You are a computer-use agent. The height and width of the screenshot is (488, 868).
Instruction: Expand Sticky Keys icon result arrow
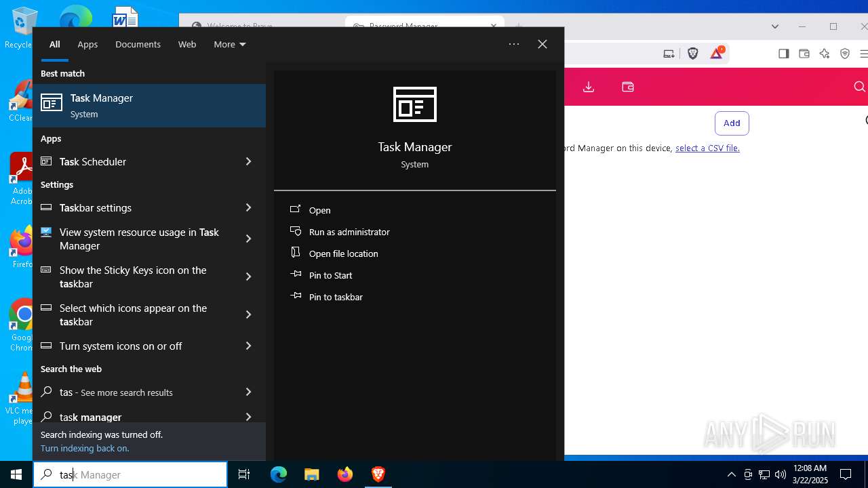pyautogui.click(x=248, y=277)
